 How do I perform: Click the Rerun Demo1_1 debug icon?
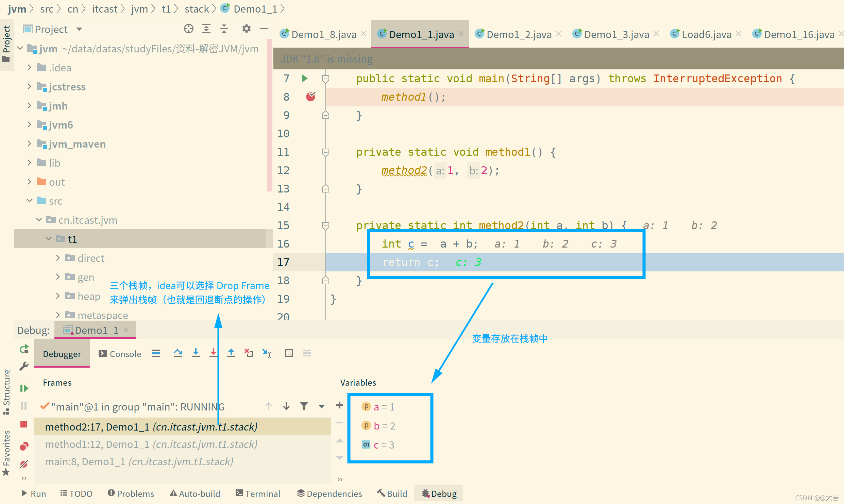[24, 349]
